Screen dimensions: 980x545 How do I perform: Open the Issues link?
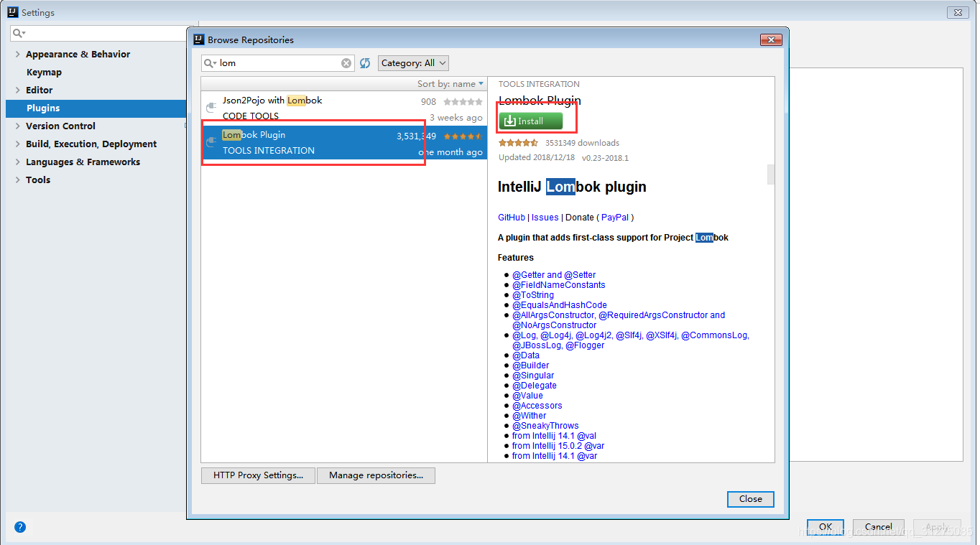point(545,218)
